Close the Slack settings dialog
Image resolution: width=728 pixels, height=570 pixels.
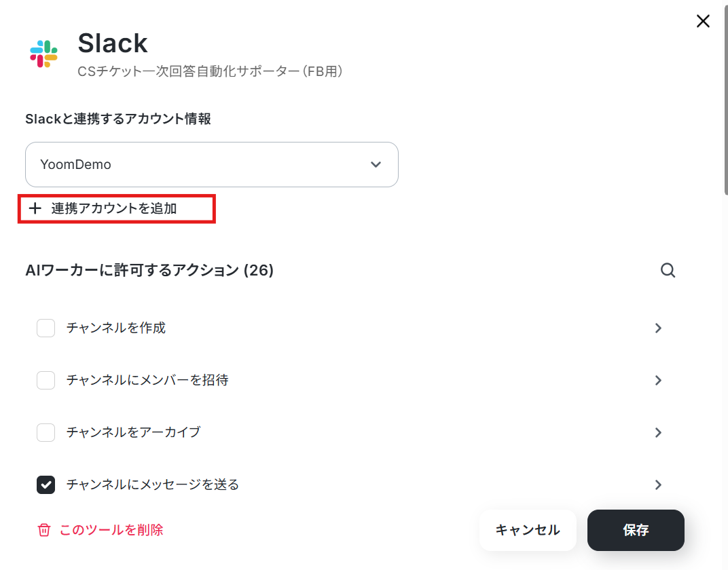(703, 21)
